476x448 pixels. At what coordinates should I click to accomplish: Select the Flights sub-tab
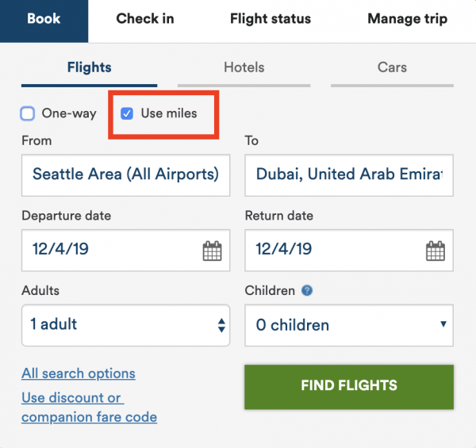click(x=90, y=68)
